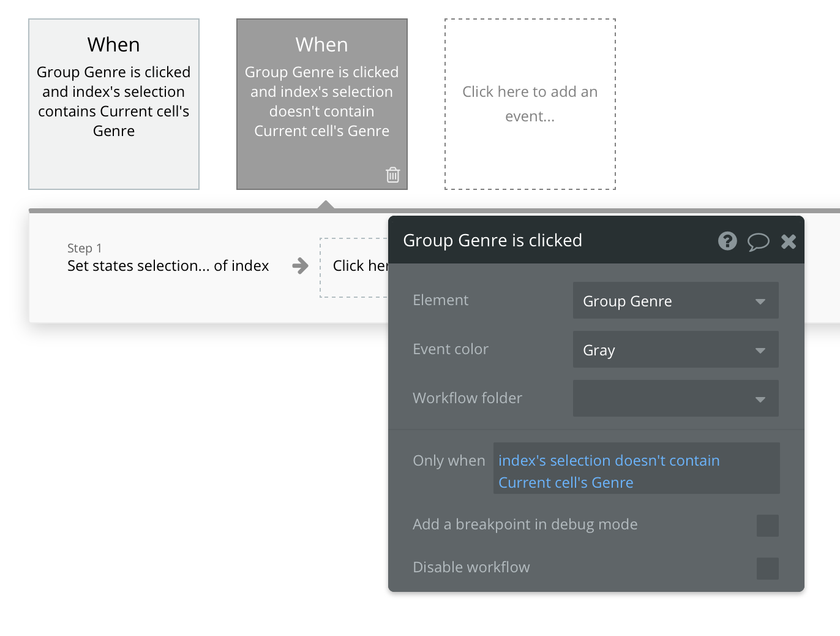Open the Workflow folder dropdown
Screen dimensions: 840x636
coord(675,399)
